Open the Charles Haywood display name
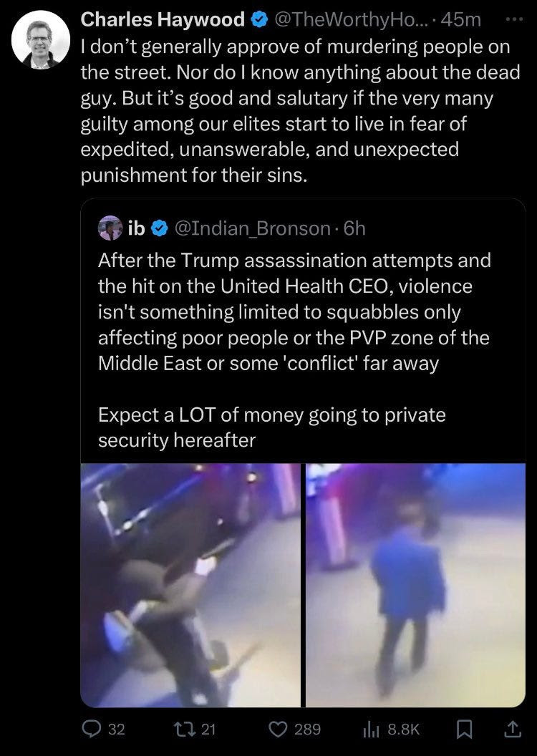 click(x=163, y=19)
